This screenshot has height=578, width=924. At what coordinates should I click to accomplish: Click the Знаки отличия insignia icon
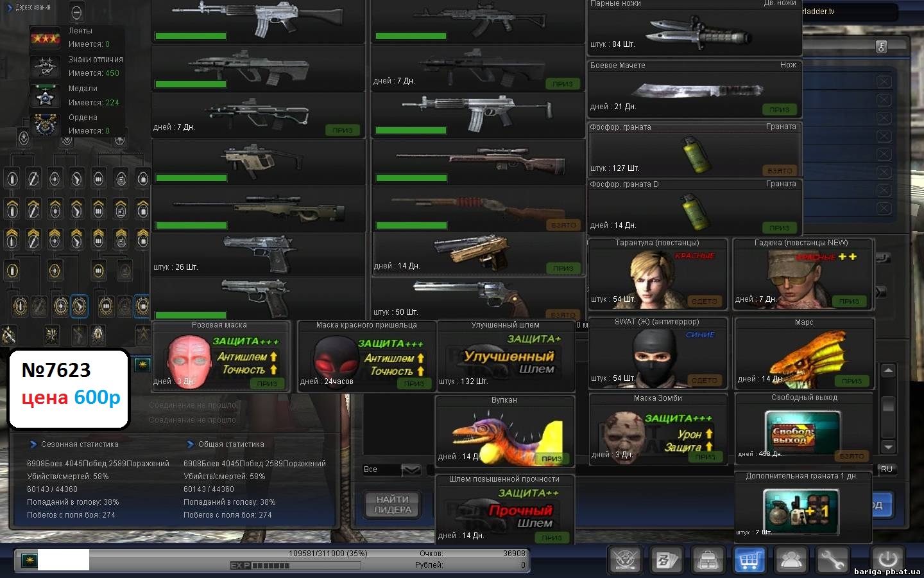coord(46,66)
